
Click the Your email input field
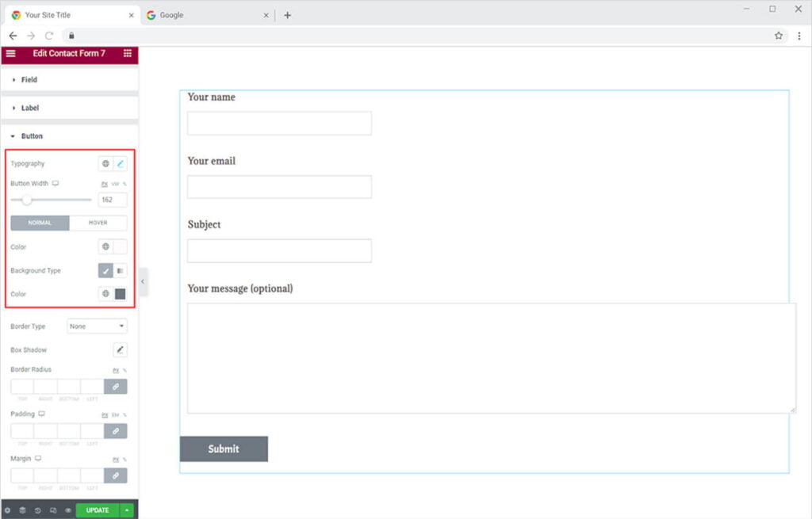click(279, 187)
